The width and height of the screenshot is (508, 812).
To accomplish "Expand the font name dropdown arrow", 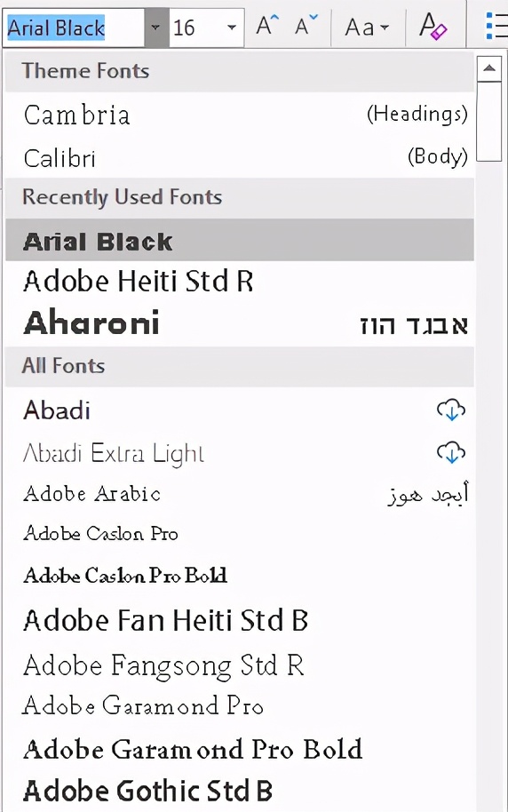I will [155, 28].
